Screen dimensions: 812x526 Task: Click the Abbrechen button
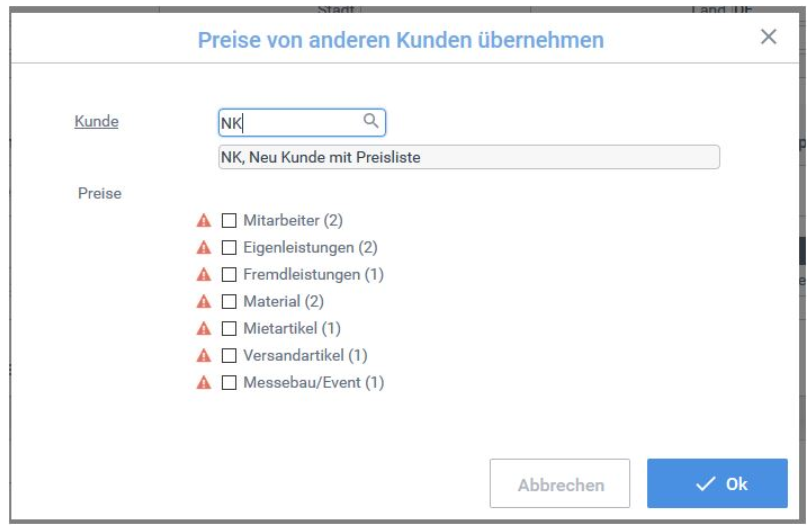coord(560,484)
